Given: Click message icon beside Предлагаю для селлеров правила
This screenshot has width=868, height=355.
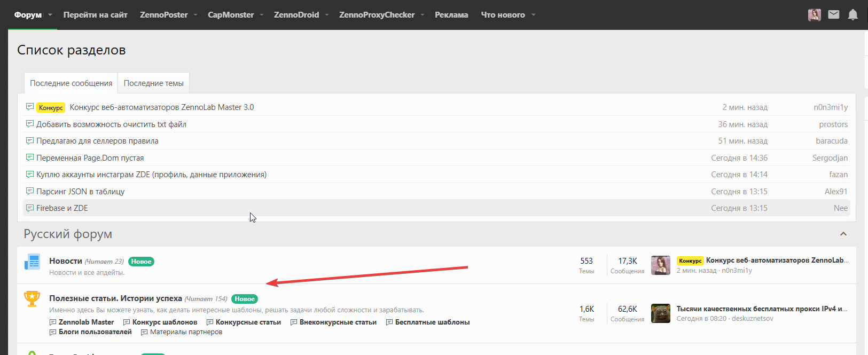Looking at the screenshot, I should (30, 141).
